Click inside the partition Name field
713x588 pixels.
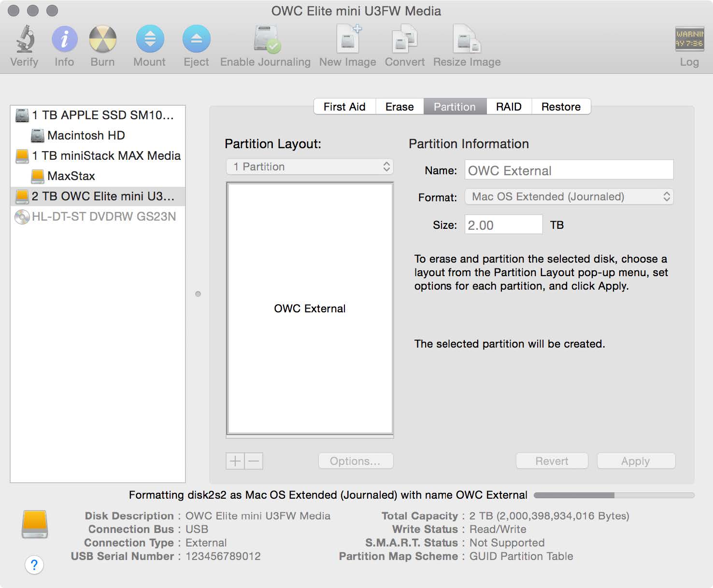[x=568, y=170]
